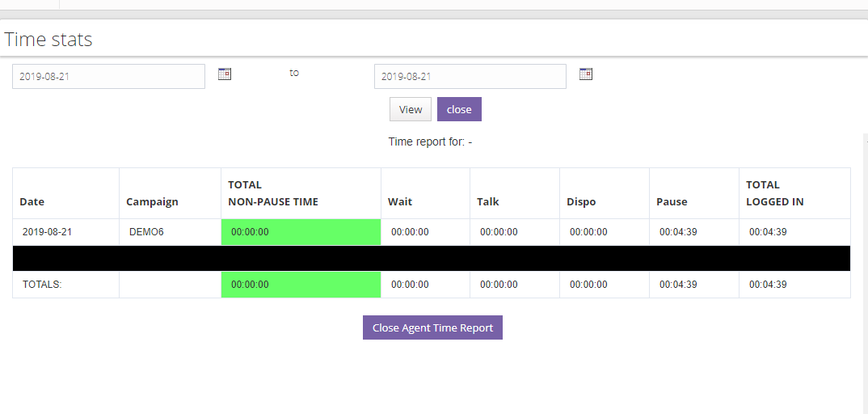Click the TOTAL NON-PAUSE TIME header
Viewport: 868px width, 414px height.
pos(272,193)
